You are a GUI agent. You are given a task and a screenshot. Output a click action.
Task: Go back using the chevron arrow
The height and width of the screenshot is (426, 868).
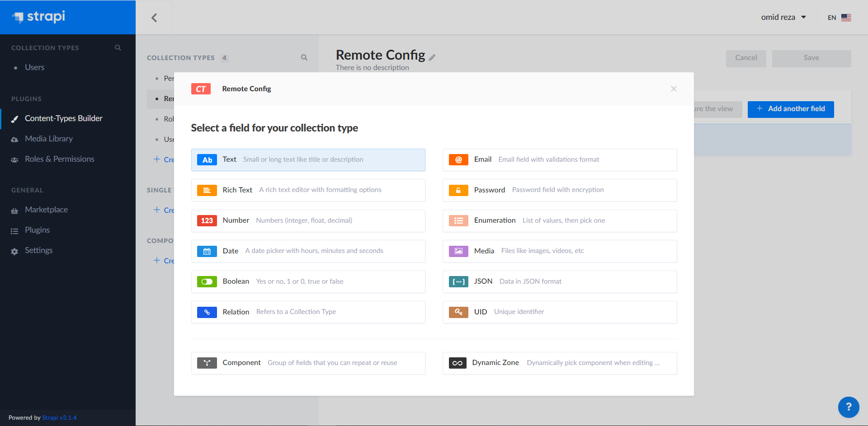click(x=154, y=18)
